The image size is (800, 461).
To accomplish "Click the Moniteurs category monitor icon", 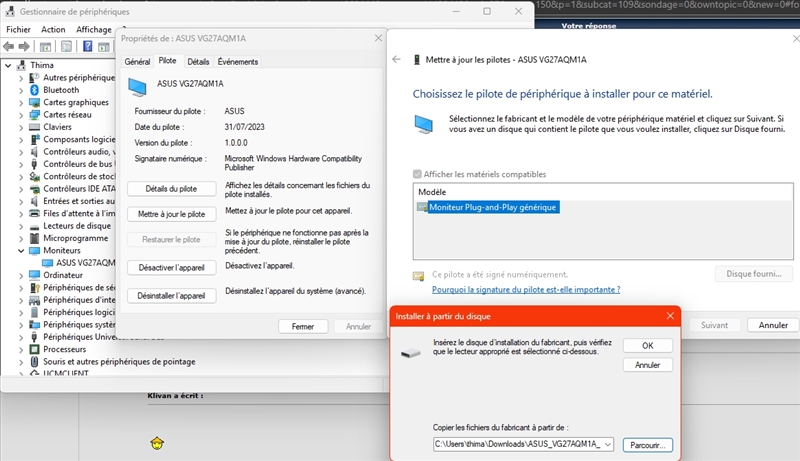I will point(34,250).
